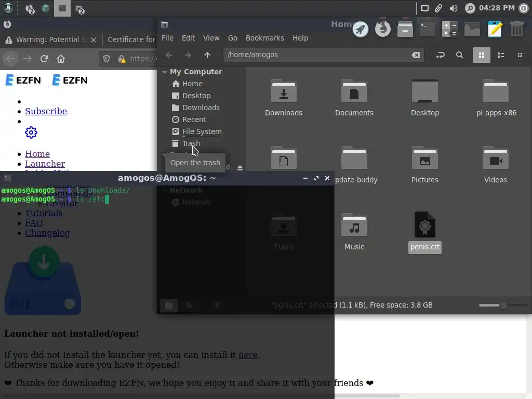Click the terminal task in top panel
532x399 pixels.
pos(62,8)
